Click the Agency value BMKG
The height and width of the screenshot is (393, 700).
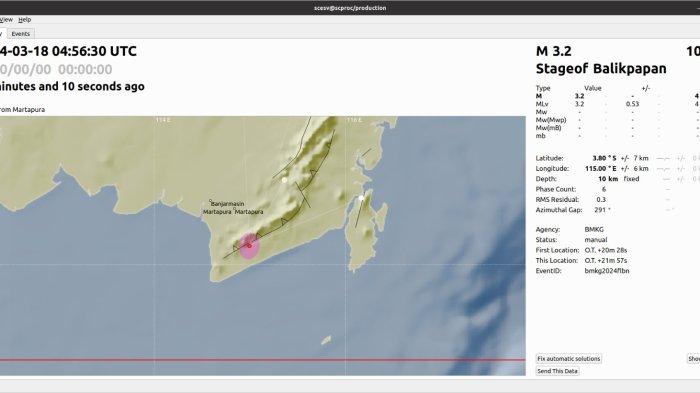[x=594, y=229]
